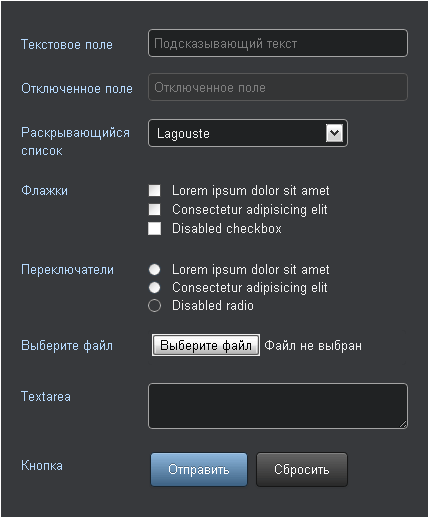Click the Сбросить reset button
The width and height of the screenshot is (431, 520).
(302, 469)
